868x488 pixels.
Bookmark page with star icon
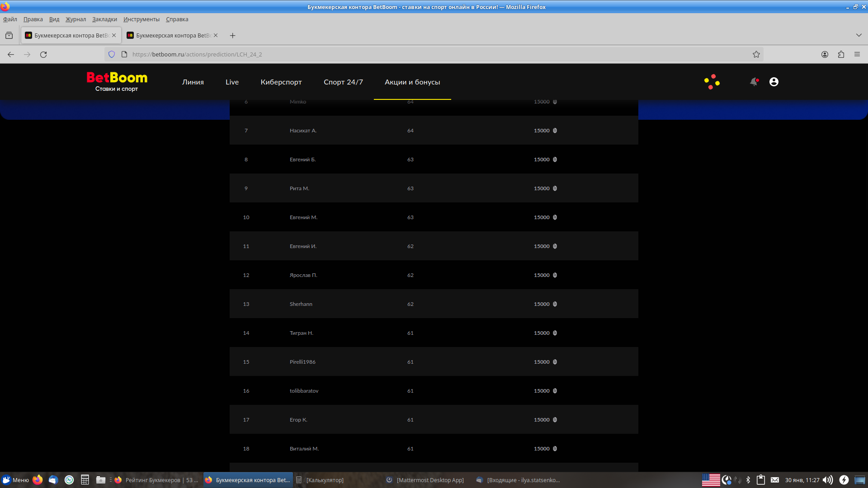(x=756, y=54)
